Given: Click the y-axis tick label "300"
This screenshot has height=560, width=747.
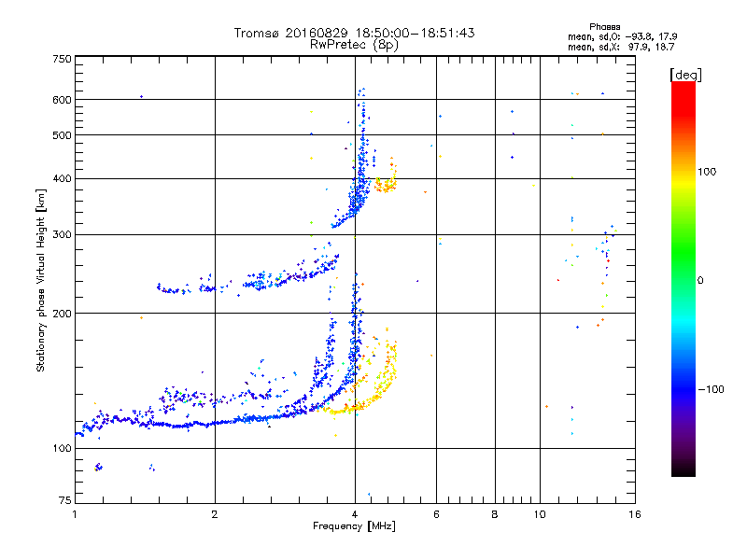Looking at the screenshot, I should coord(62,235).
